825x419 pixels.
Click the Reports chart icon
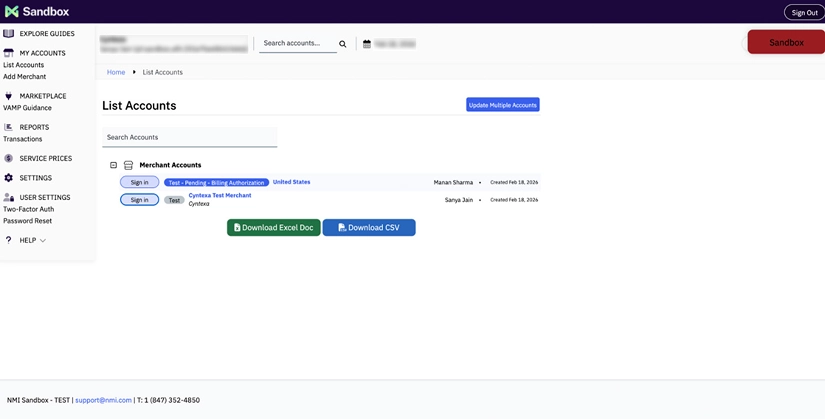(8, 127)
